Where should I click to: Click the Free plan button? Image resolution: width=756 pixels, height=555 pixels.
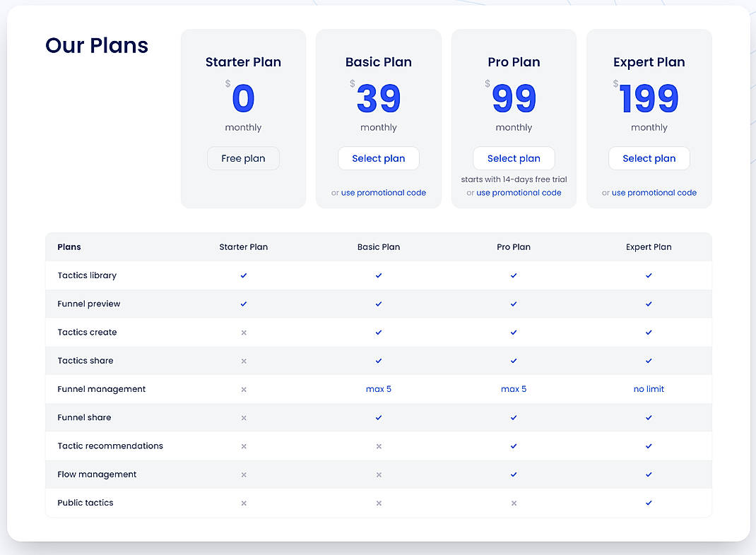[x=243, y=158]
